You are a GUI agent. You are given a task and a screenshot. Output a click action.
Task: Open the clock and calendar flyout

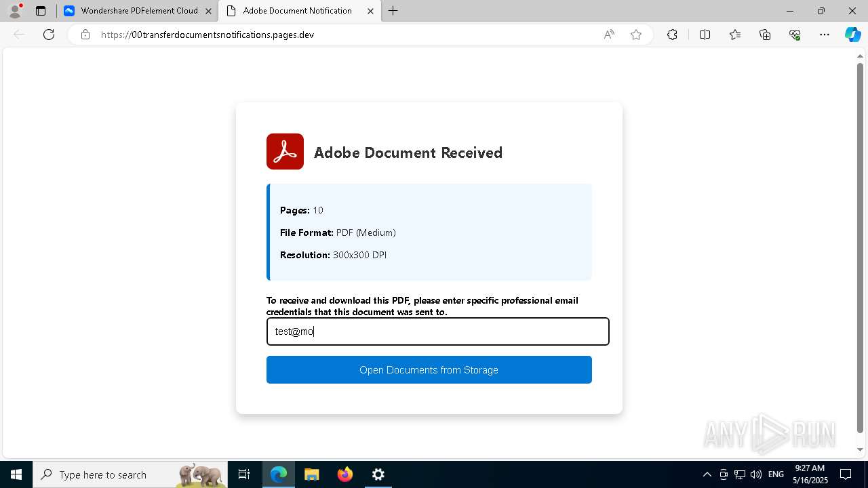(x=811, y=474)
